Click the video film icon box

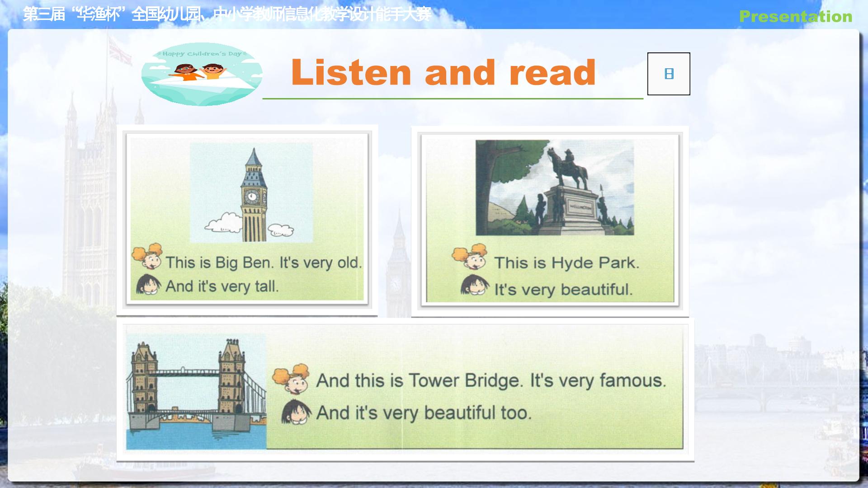669,74
